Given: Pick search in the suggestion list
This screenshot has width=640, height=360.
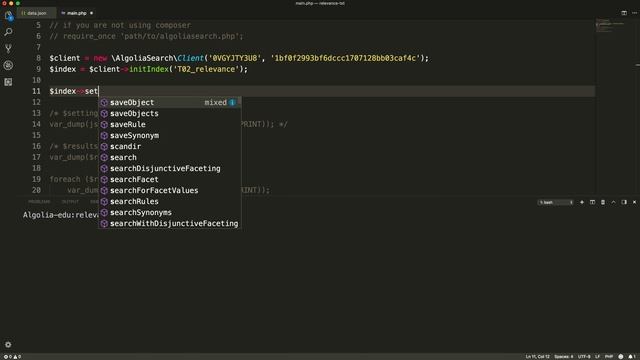Looking at the screenshot, I should (169, 158).
